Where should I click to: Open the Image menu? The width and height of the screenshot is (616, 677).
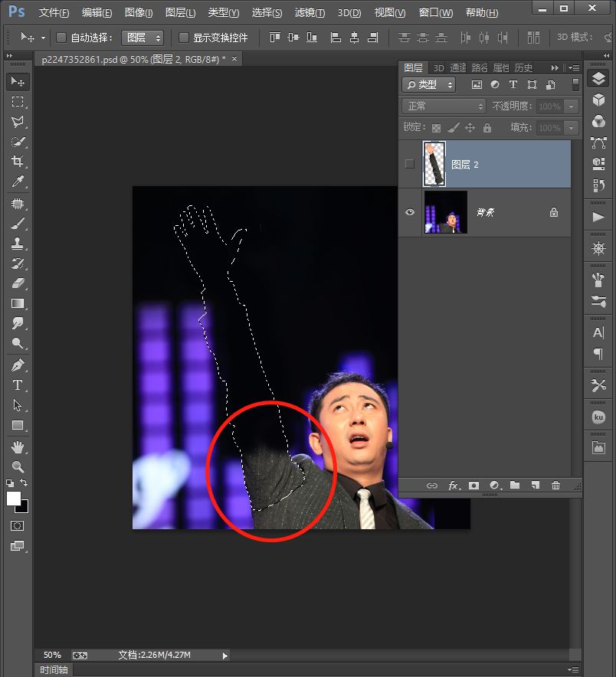coord(138,12)
